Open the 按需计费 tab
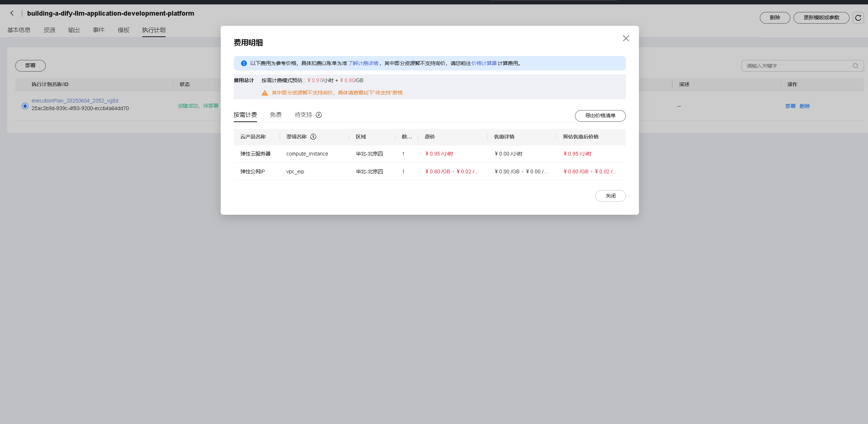This screenshot has width=868, height=424. click(245, 115)
